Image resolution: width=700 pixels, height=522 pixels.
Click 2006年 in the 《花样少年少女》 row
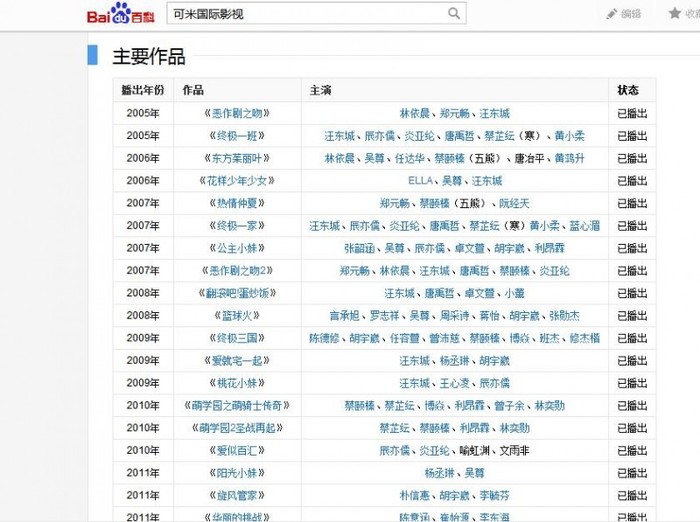(x=143, y=181)
